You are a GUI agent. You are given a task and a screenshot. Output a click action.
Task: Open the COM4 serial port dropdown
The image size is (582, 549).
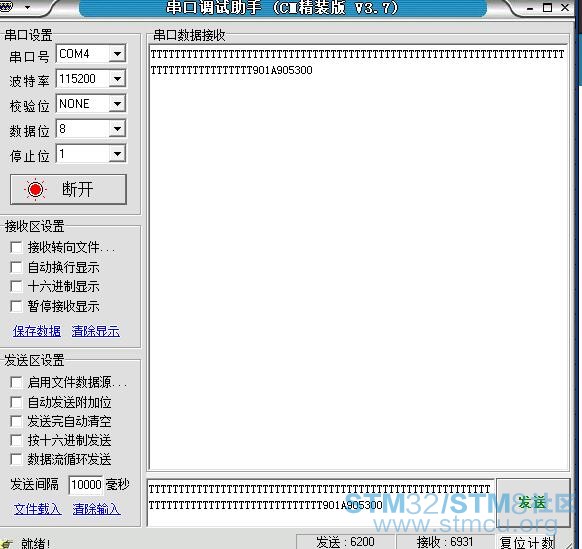tap(117, 54)
